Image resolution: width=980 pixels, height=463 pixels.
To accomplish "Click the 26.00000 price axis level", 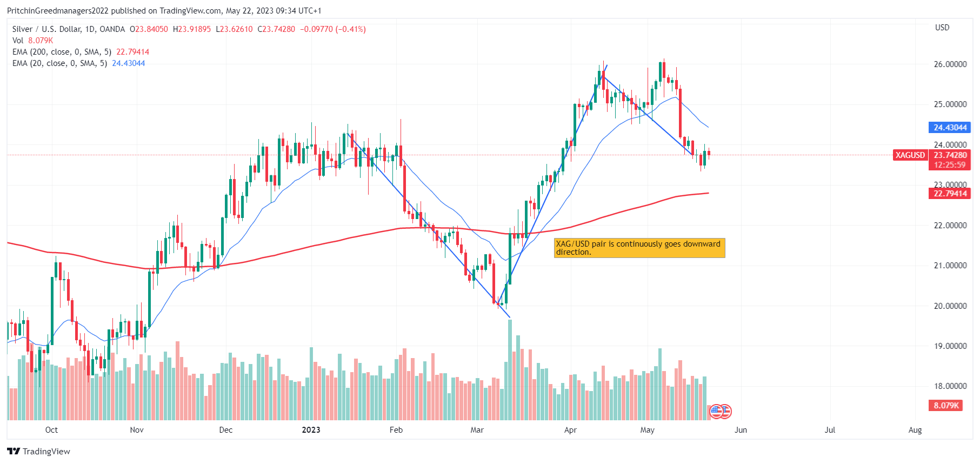I will [950, 64].
